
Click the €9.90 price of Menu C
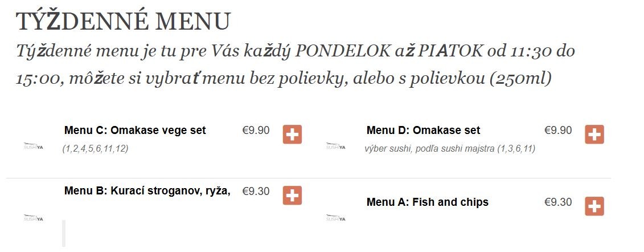pyautogui.click(x=256, y=131)
